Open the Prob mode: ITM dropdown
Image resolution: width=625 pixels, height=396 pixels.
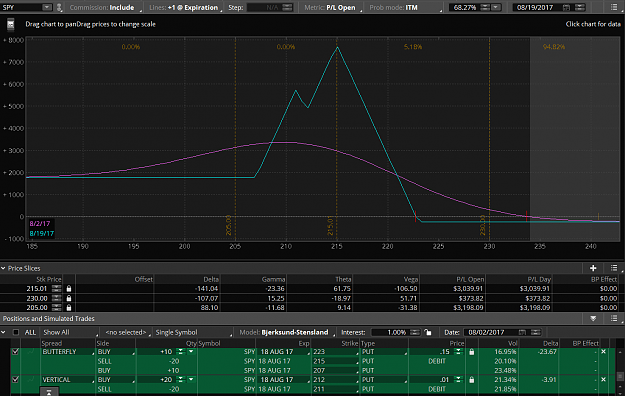coord(405,7)
